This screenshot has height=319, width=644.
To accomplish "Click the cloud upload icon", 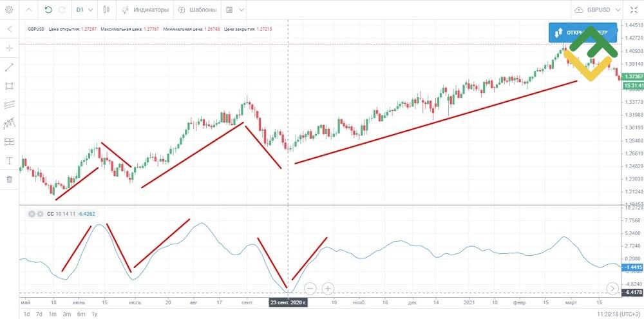I will point(579,10).
